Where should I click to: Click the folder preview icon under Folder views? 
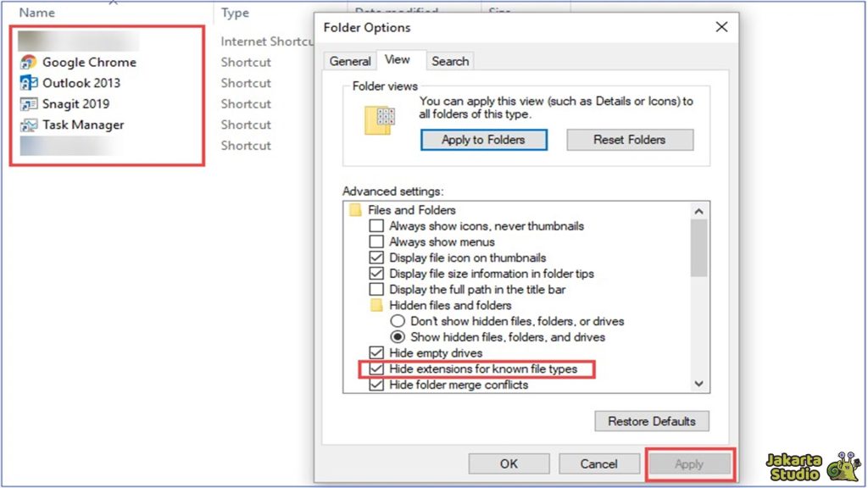[x=377, y=119]
